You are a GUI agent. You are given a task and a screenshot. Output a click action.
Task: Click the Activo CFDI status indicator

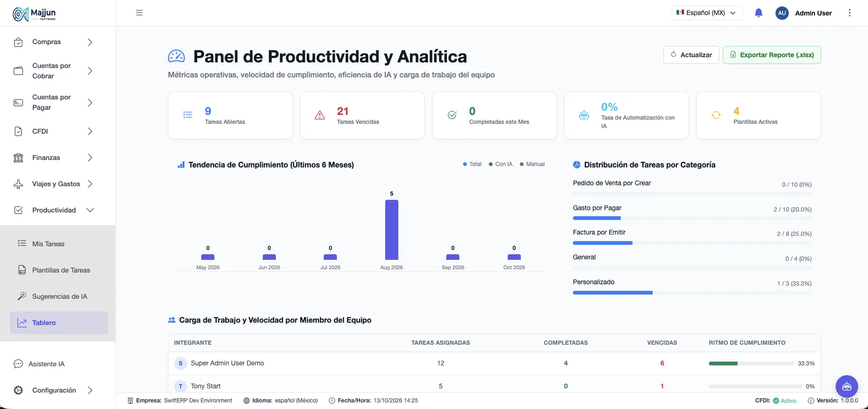(x=784, y=401)
